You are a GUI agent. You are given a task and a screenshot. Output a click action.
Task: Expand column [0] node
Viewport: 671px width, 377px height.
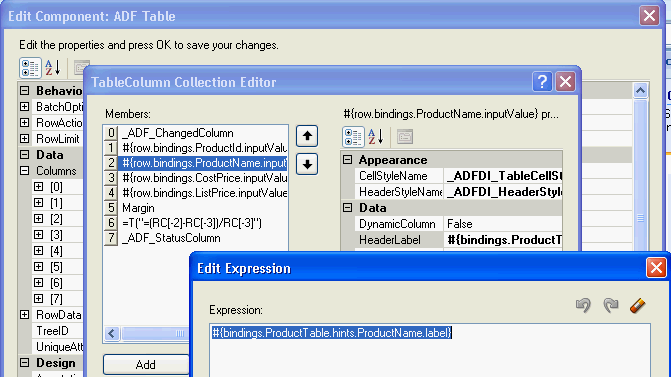(x=39, y=187)
